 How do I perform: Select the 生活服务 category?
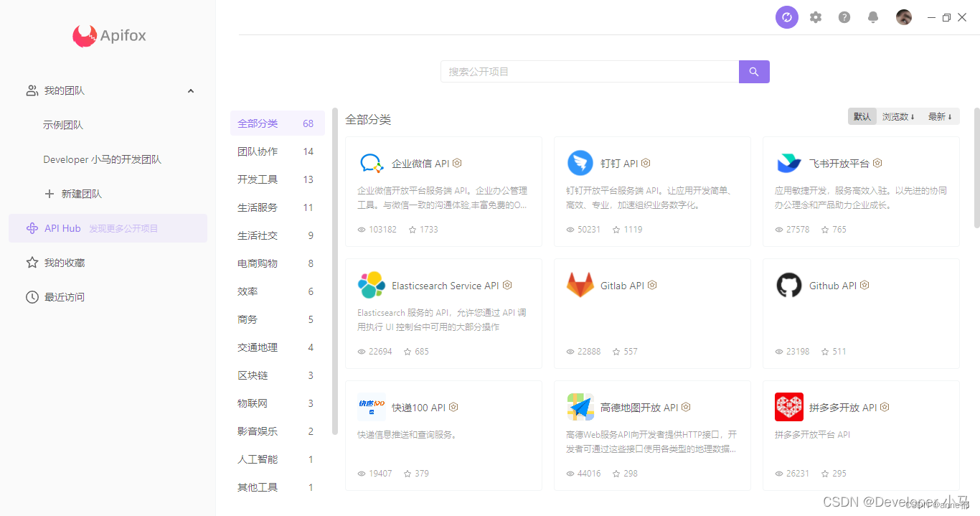[x=277, y=207]
